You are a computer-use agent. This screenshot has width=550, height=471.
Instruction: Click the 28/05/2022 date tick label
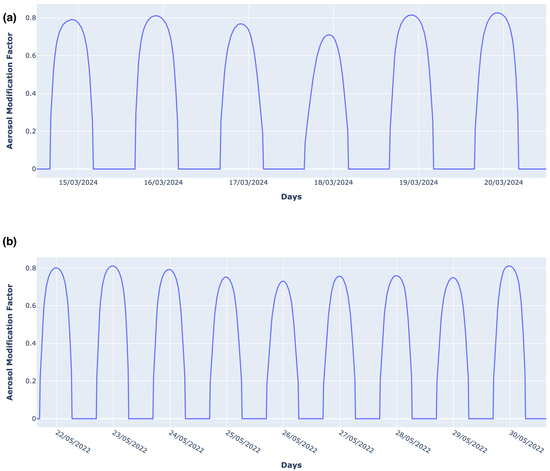(x=413, y=442)
